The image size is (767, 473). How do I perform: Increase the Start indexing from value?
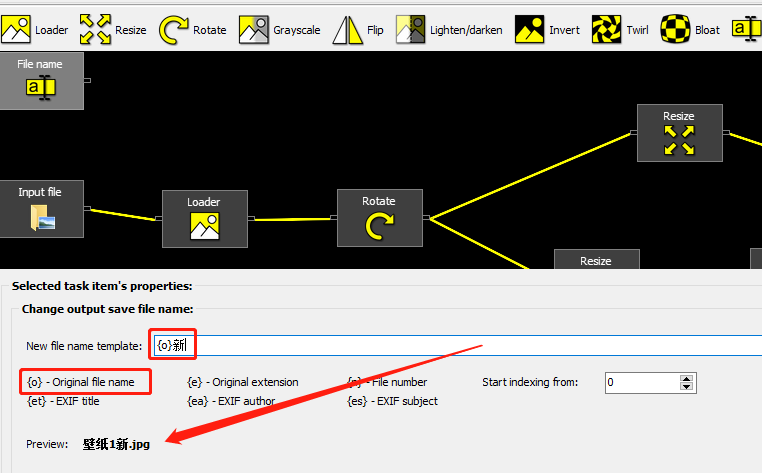point(687,379)
